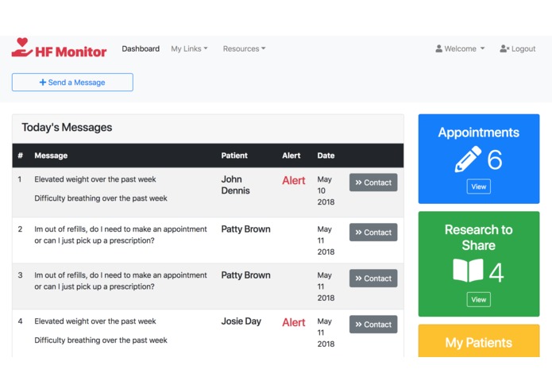Click the refills message text in row 2
The height and width of the screenshot is (392, 552).
pyautogui.click(x=121, y=235)
